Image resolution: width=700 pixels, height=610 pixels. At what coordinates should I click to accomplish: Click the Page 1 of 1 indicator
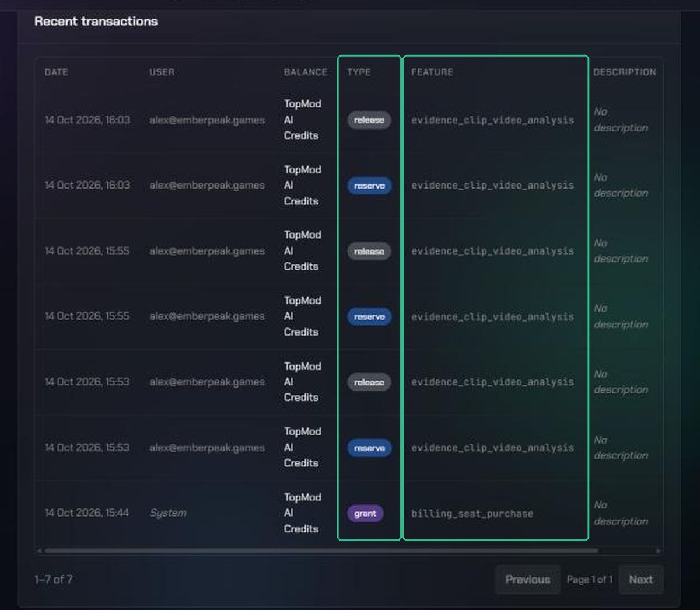(589, 580)
